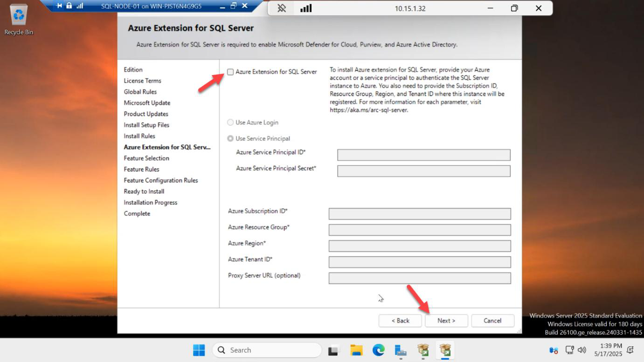Open the Windows Start menu
644x362 pixels.
coord(199,350)
